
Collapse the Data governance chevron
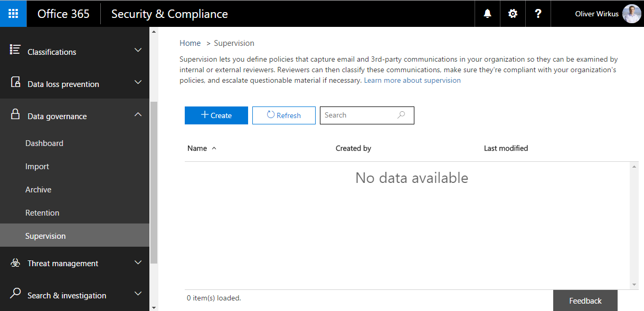coord(138,114)
